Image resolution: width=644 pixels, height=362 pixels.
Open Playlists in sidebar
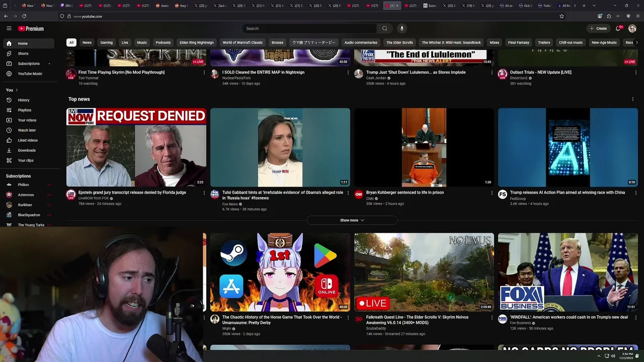point(28,110)
